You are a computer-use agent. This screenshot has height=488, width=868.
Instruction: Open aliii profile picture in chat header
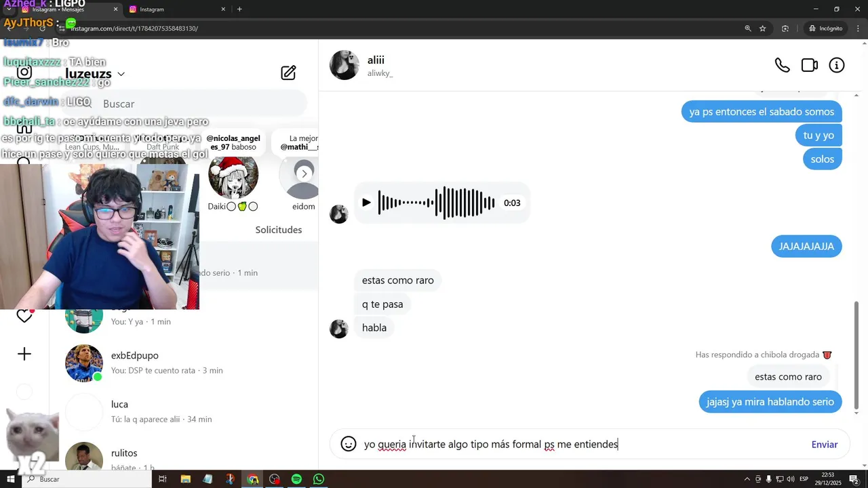point(344,65)
